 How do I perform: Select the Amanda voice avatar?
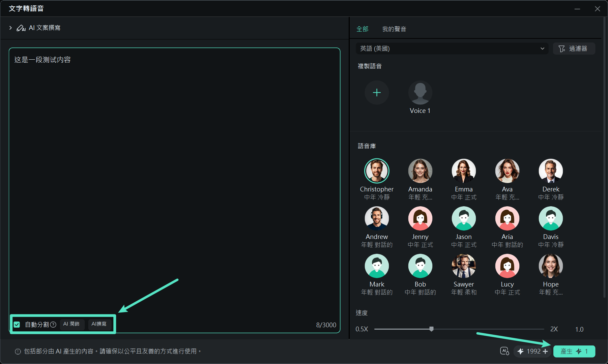[x=420, y=171]
